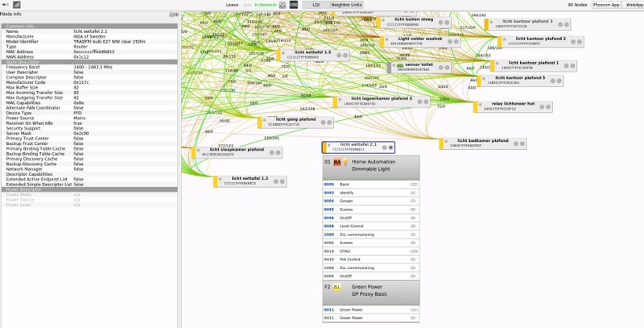
Task: Collapse endpoints of licht eettafel 2.1 node
Action: coord(390,147)
